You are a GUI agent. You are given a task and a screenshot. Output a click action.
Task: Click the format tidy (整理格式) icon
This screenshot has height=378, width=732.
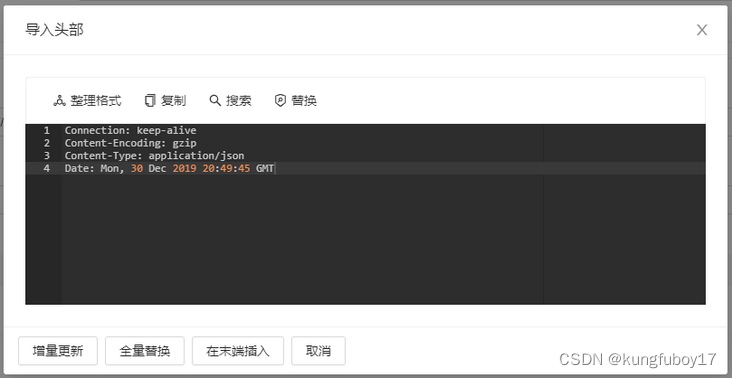click(59, 100)
